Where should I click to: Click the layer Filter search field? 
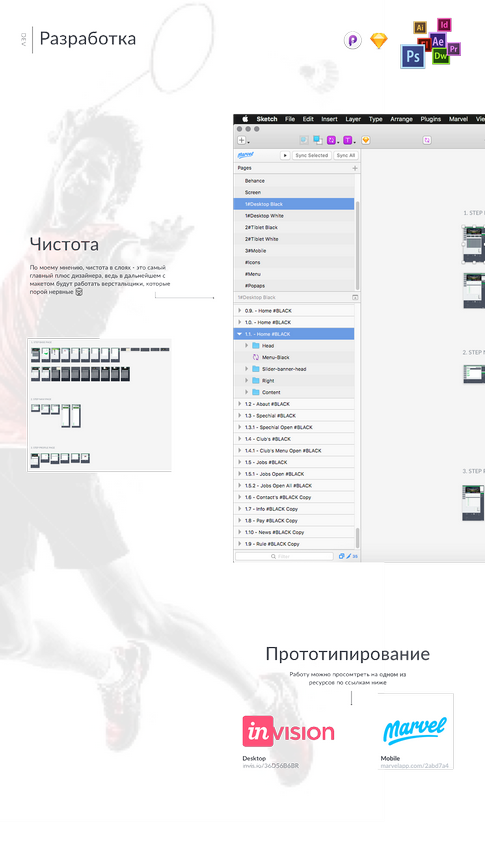click(x=284, y=556)
